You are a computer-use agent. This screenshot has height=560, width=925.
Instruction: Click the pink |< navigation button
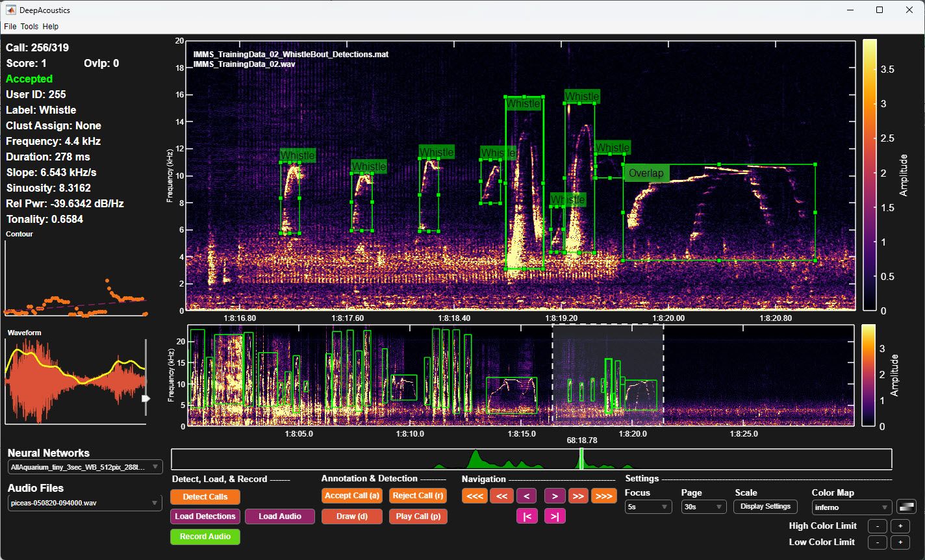coord(527,516)
